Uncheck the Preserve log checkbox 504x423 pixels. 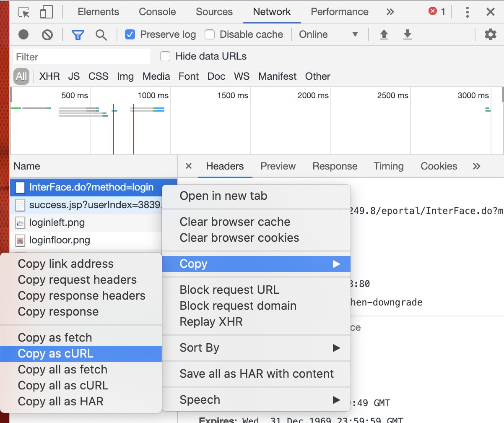coord(130,34)
